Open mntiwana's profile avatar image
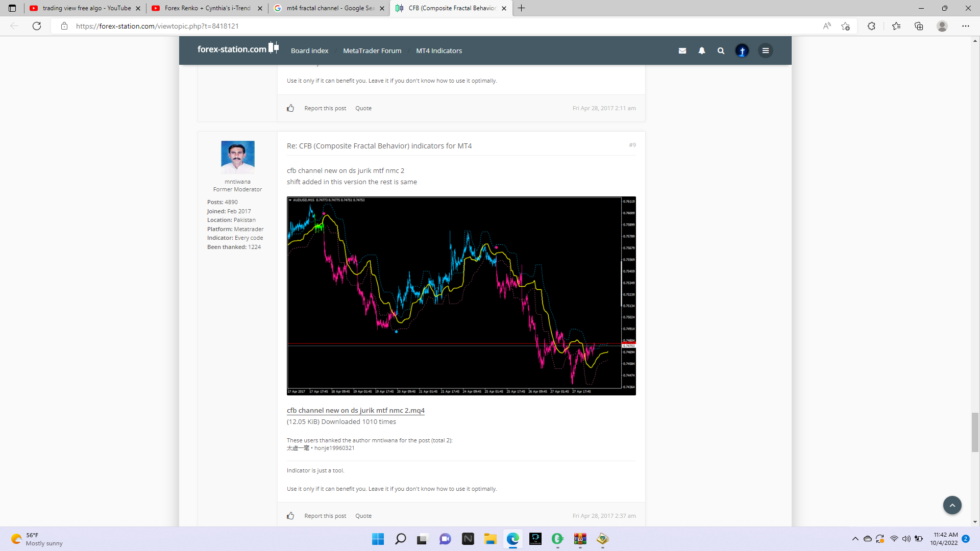The image size is (980, 551). tap(237, 157)
